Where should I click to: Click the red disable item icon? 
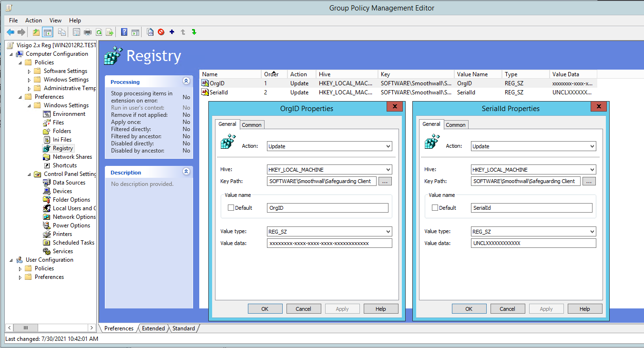(x=161, y=32)
